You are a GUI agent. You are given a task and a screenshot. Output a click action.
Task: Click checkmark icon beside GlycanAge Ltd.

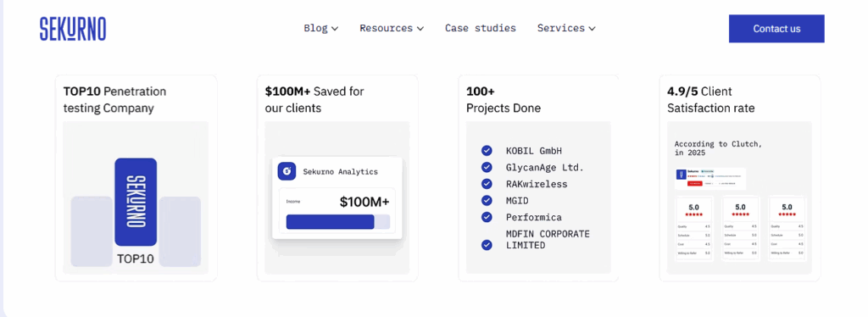coord(487,167)
